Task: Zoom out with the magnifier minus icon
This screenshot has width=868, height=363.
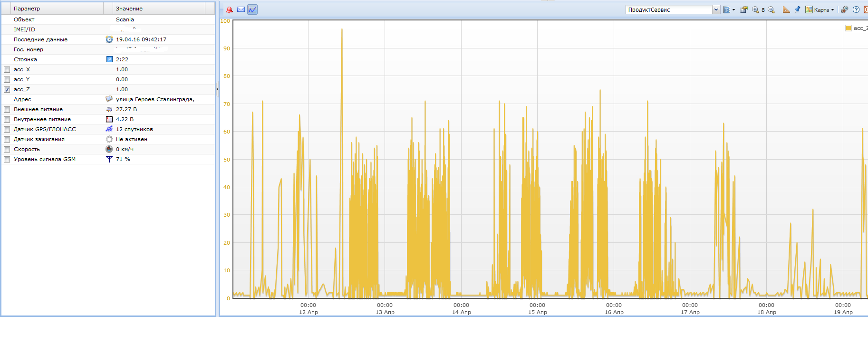Action: pyautogui.click(x=771, y=10)
